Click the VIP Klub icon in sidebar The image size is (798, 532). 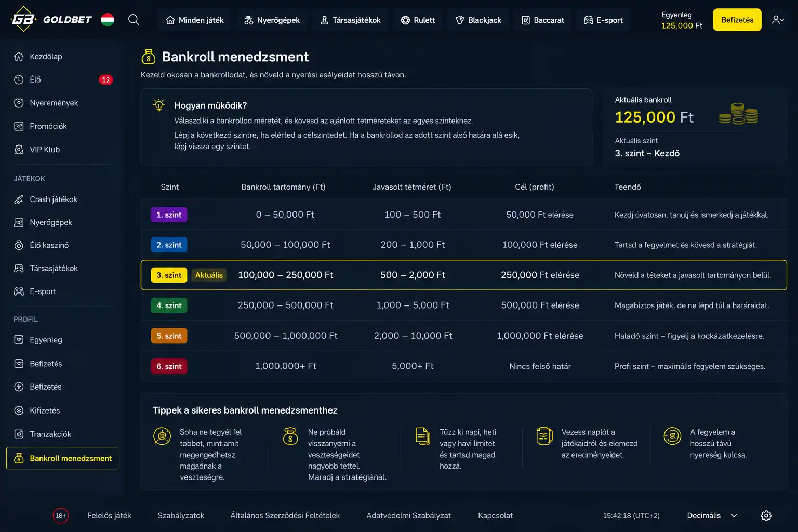[x=19, y=150]
